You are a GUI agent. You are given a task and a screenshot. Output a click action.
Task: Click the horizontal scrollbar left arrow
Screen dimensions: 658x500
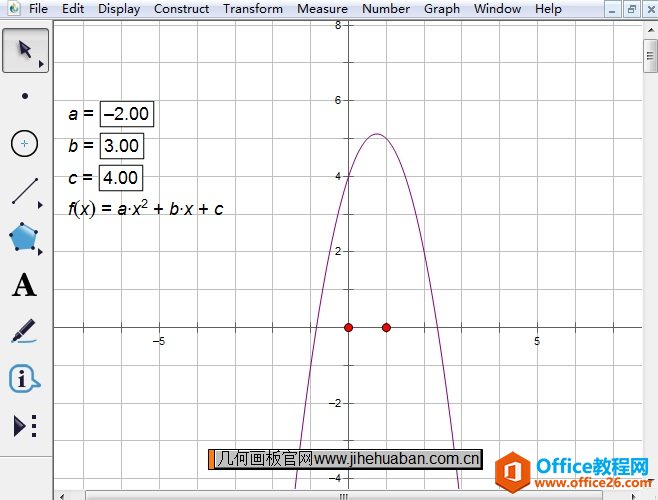(62, 496)
